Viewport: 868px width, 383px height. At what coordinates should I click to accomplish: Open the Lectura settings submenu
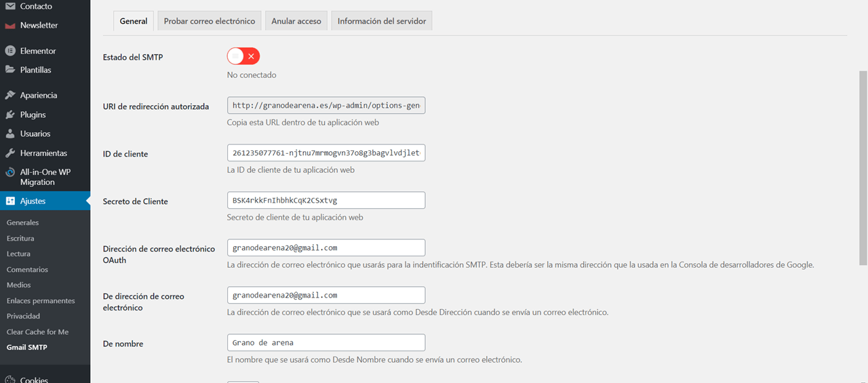pyautogui.click(x=18, y=254)
